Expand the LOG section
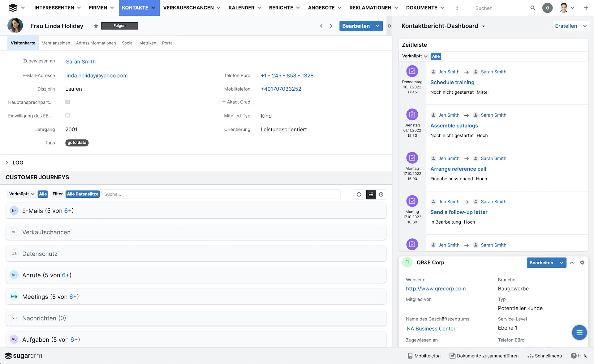Viewport: 594px width, 364px height. click(7, 163)
